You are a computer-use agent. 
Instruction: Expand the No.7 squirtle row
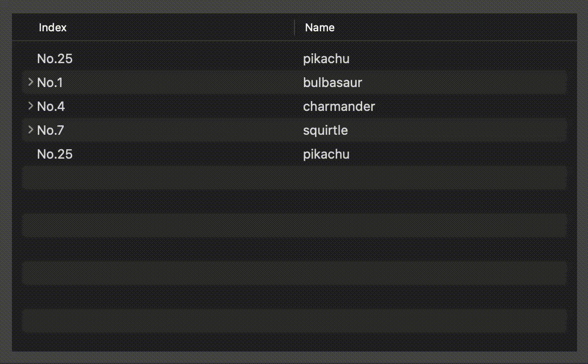tap(30, 130)
